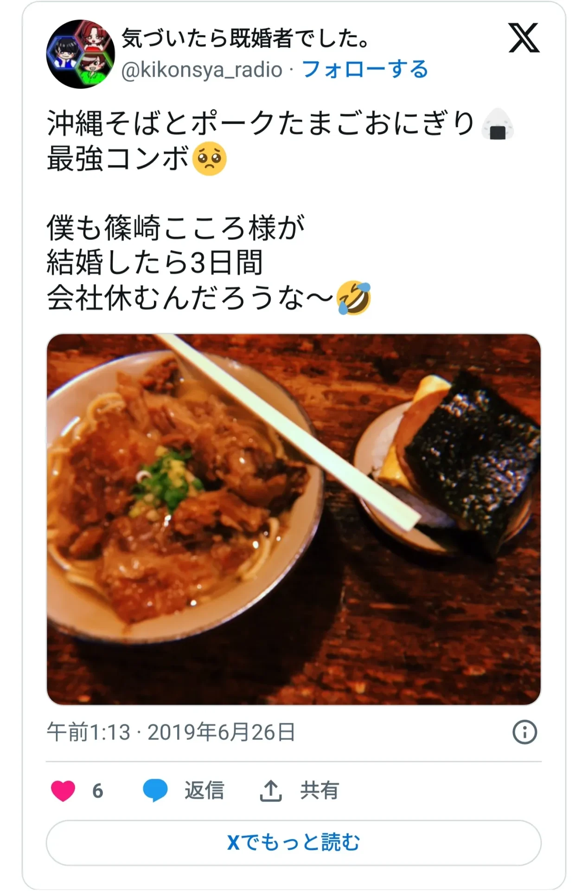Click the share upload arrow icon

[271, 791]
